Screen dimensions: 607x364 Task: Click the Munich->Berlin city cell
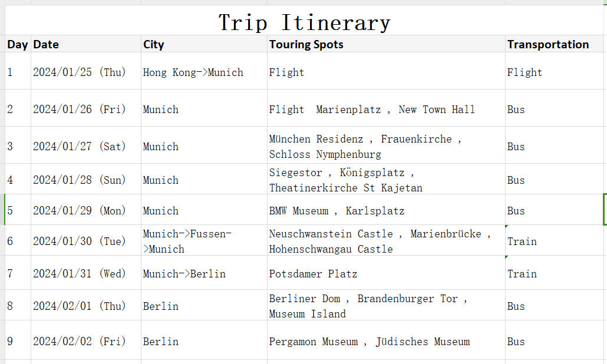click(184, 274)
